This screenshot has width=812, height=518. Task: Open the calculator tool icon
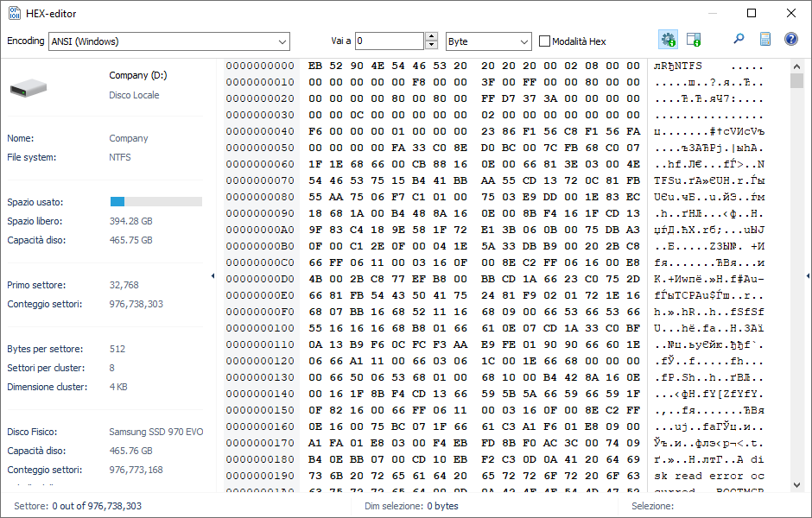[x=764, y=40]
